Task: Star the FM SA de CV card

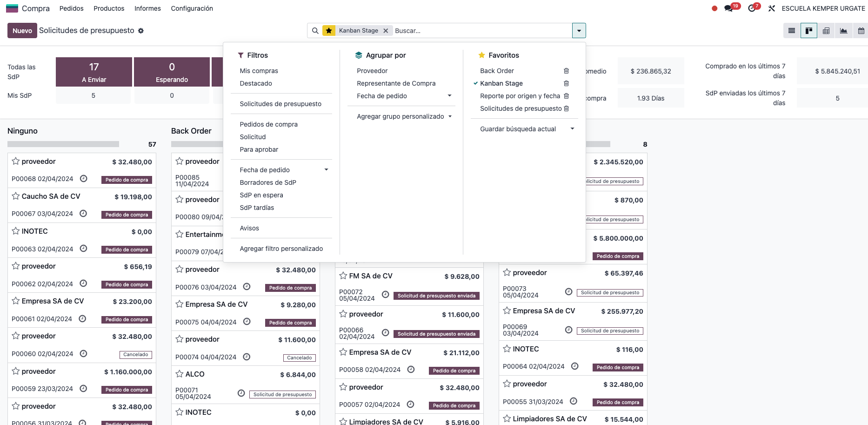Action: pos(343,276)
